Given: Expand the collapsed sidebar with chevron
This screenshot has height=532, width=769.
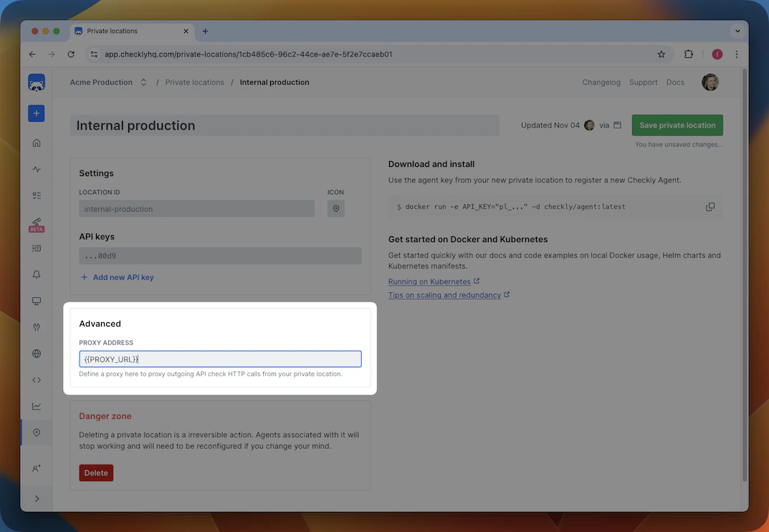Looking at the screenshot, I should pos(37,498).
